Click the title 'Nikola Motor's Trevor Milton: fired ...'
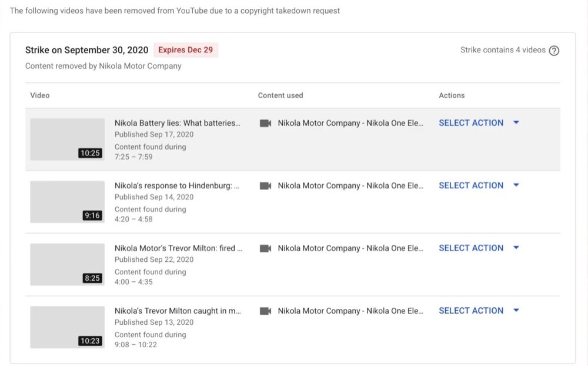Screen dimensions: 588x366 (x=178, y=248)
